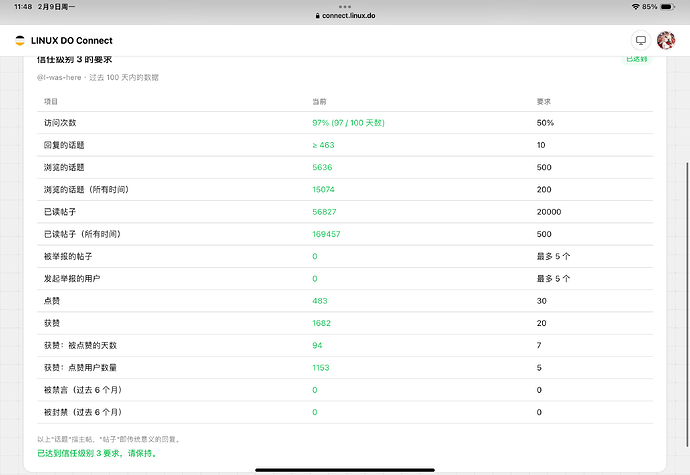The image size is (690, 475).
Task: Select the 已读帖子 row label
Action: (x=60, y=212)
